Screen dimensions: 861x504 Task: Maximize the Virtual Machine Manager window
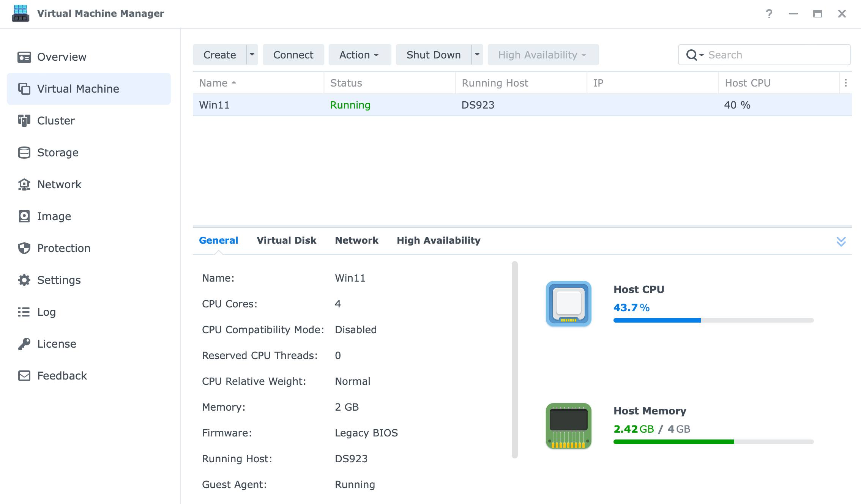[x=818, y=14]
